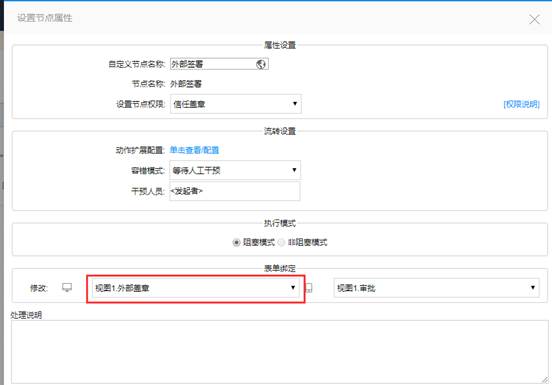Open the 视图1.审批 form dropdown
Screen dimensions: 552x385
(436, 288)
